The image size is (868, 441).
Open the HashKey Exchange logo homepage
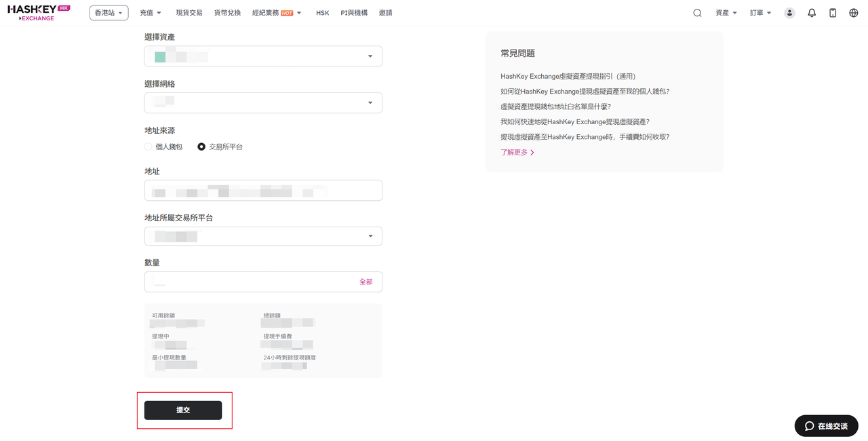coord(39,13)
